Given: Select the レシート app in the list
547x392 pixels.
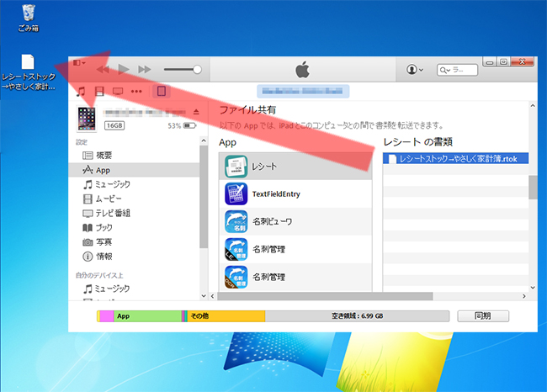Looking at the screenshot, I should pyautogui.click(x=295, y=167).
